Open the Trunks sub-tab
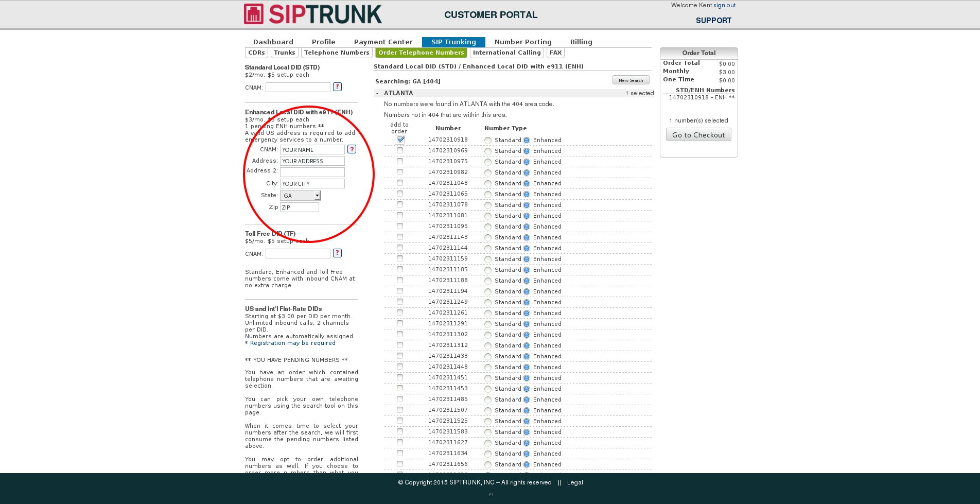980x504 pixels. point(285,53)
